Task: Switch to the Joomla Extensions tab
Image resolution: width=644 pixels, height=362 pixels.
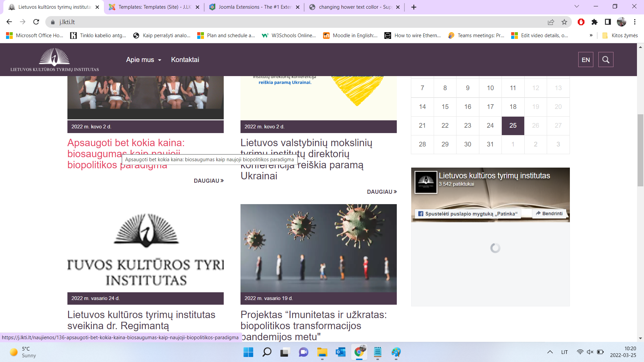Action: tap(254, 7)
